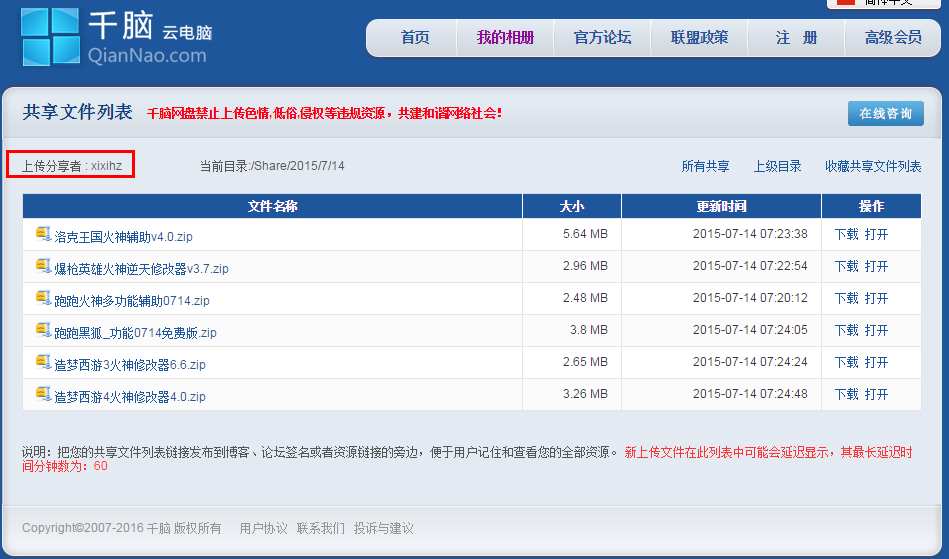
Task: Click timestamp 2015-07-14 07:22:54
Action: (750, 266)
